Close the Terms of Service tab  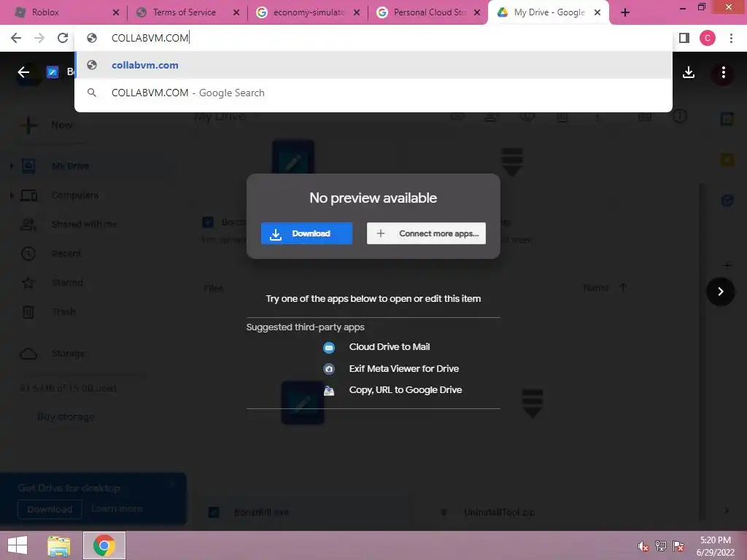tap(236, 13)
